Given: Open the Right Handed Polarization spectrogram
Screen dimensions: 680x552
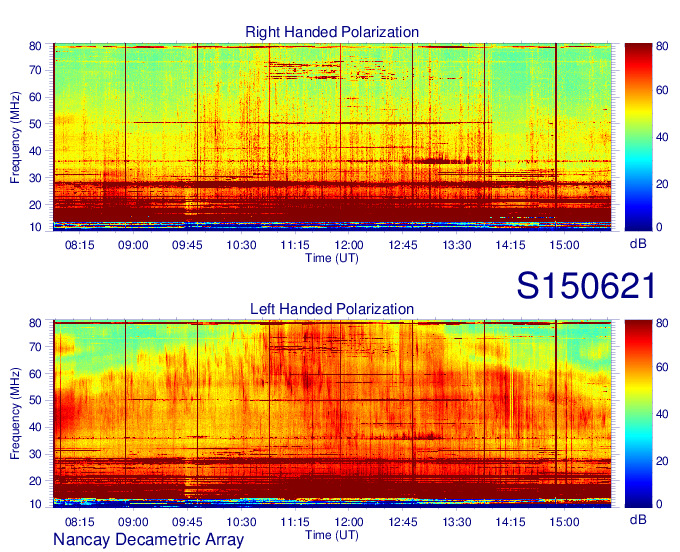Looking at the screenshot, I should [332, 137].
